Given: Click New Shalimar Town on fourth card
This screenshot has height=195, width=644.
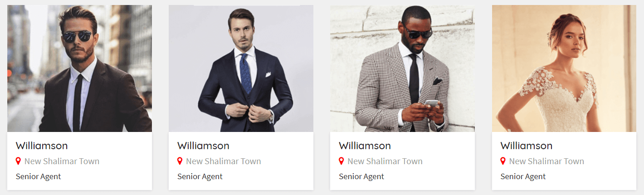Looking at the screenshot, I should coord(546,161).
